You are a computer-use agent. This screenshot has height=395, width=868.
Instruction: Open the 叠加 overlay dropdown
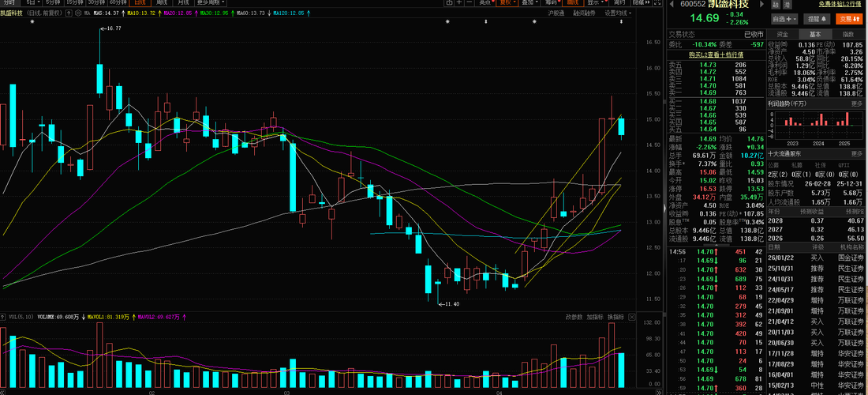point(530,3)
